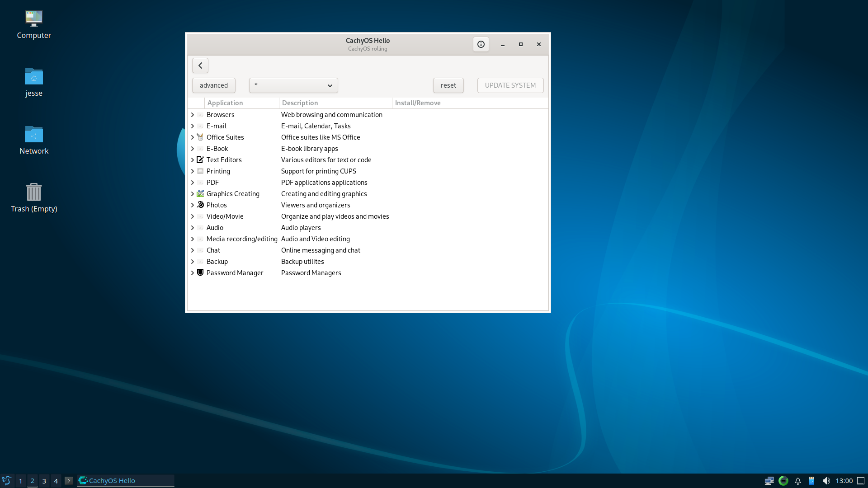Expand the E-Book category
This screenshot has height=488, width=868.
[193, 149]
